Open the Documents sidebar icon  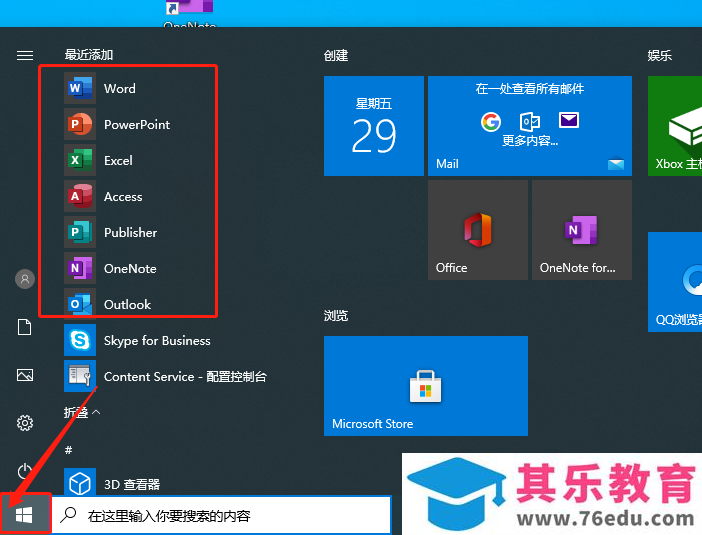[x=25, y=327]
